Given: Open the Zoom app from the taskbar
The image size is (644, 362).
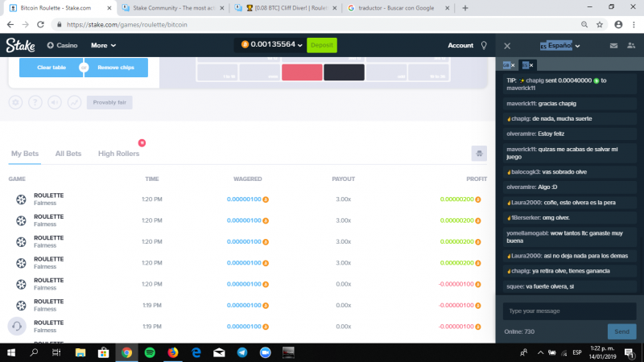Looking at the screenshot, I should (266, 352).
